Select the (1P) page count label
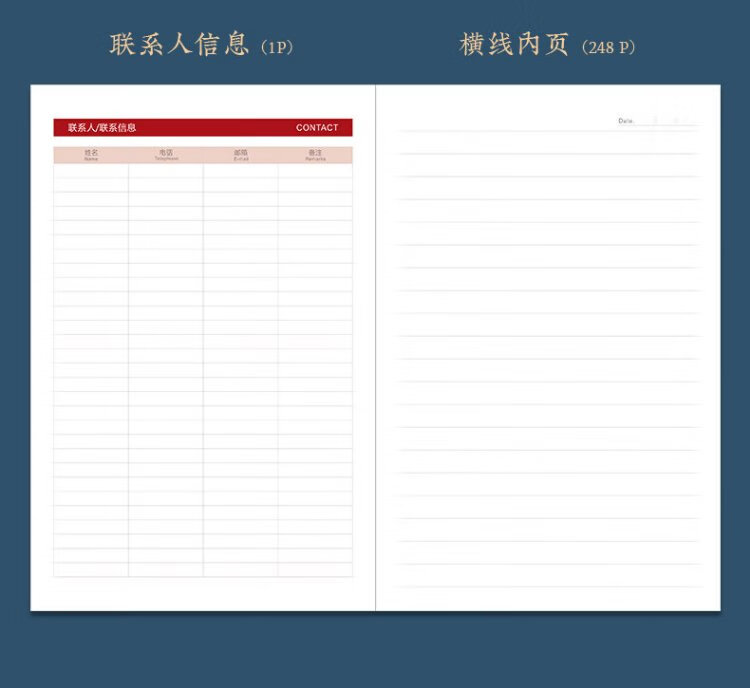Viewport: 750px width, 688px height. click(x=277, y=48)
